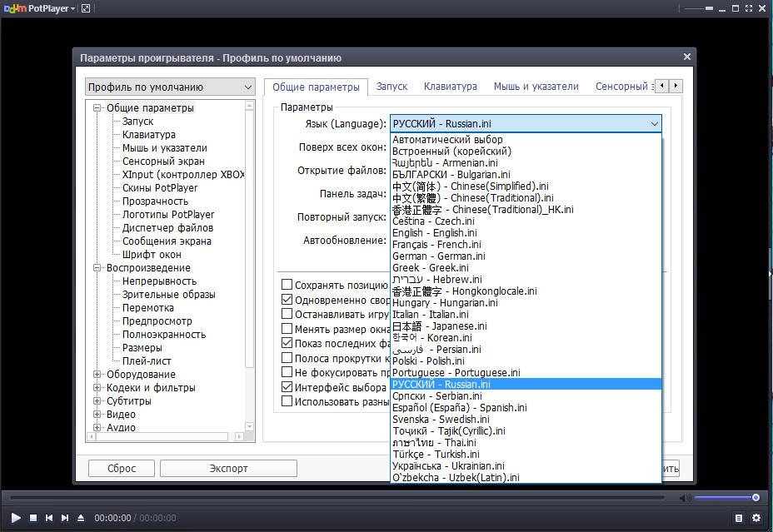Toggle Останавливать игру checkbox
The image size is (773, 532).
pyautogui.click(x=287, y=313)
